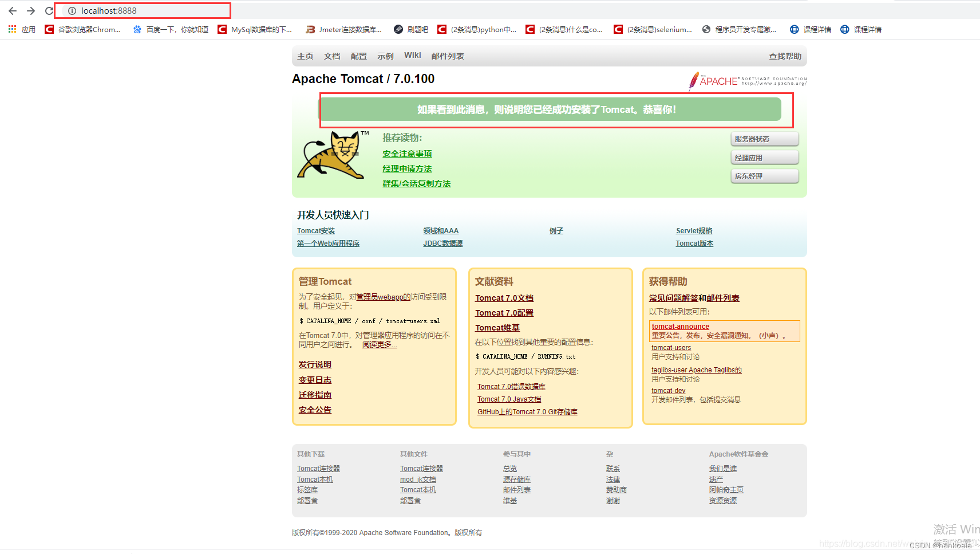Viewport: 980px width, 554px height.
Task: Open the Tomcat维基 link
Action: pos(497,328)
